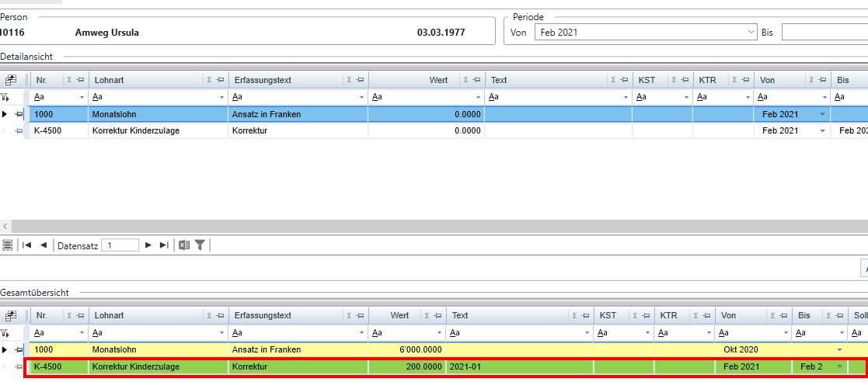Image resolution: width=868 pixels, height=382 pixels.
Task: Click the Gesamtübersicht filter row funnel icon
Action: point(5,333)
